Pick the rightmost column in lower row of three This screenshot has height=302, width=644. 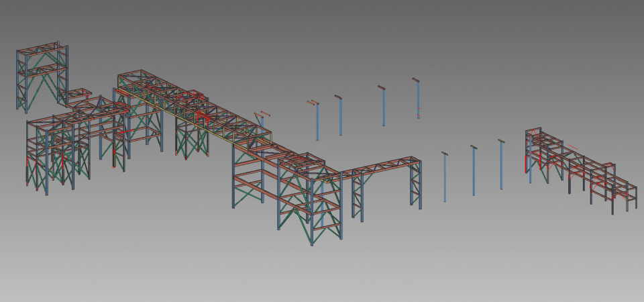[x=501, y=165]
